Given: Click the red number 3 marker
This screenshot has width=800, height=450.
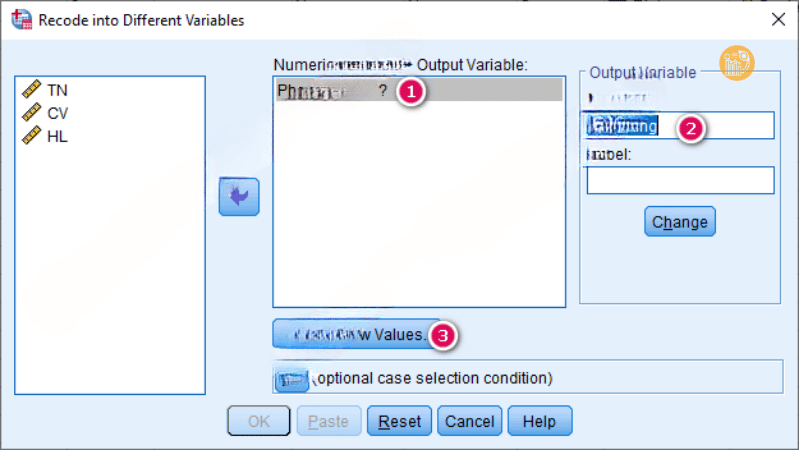Looking at the screenshot, I should pos(444,335).
